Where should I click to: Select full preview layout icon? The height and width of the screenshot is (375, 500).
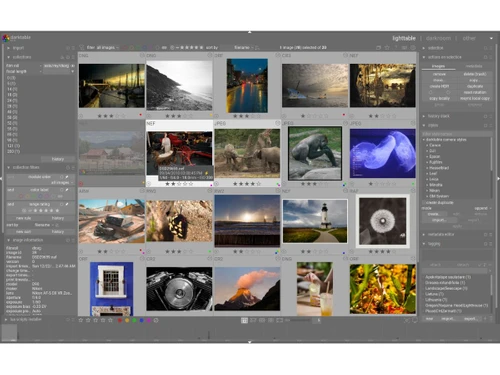[280, 320]
